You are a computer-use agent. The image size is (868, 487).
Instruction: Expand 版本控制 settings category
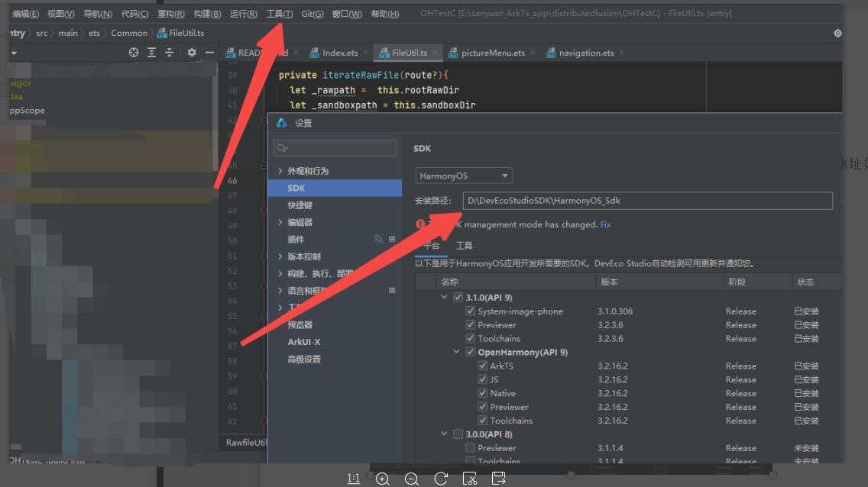click(x=280, y=256)
